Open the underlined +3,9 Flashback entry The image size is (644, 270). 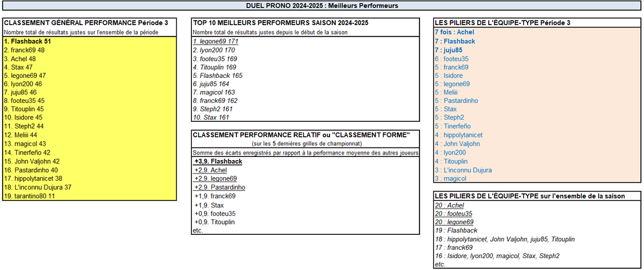(x=218, y=161)
